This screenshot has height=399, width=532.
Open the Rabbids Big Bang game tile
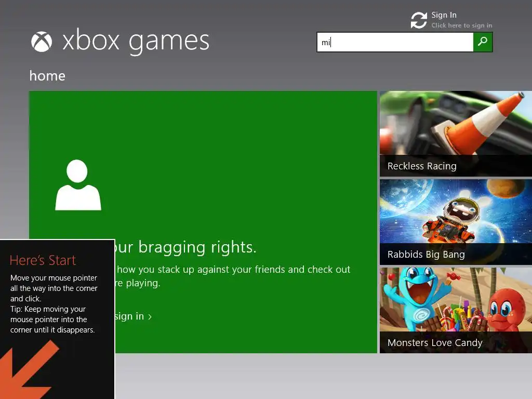pyautogui.click(x=456, y=222)
